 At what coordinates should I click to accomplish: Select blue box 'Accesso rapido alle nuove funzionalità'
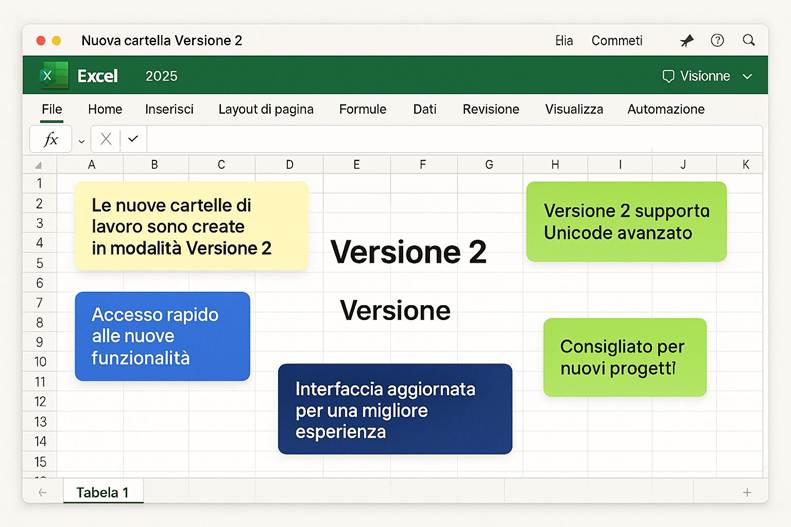click(162, 336)
